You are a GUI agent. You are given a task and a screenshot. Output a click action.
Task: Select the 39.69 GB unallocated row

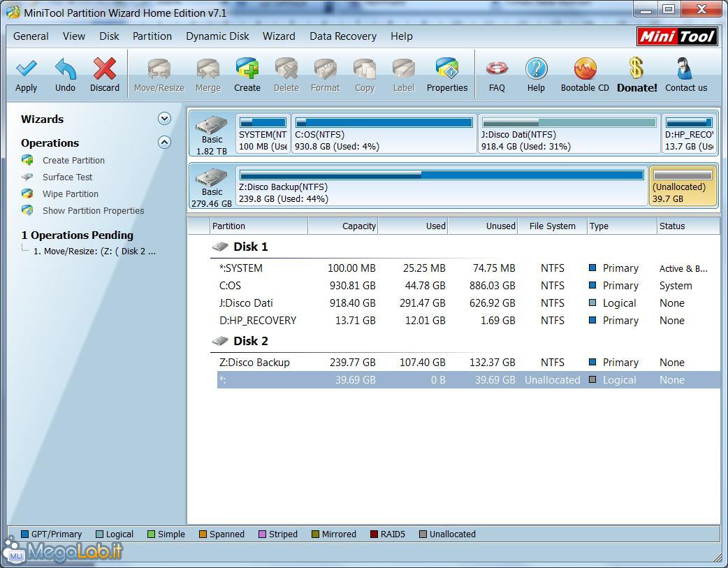pos(469,380)
